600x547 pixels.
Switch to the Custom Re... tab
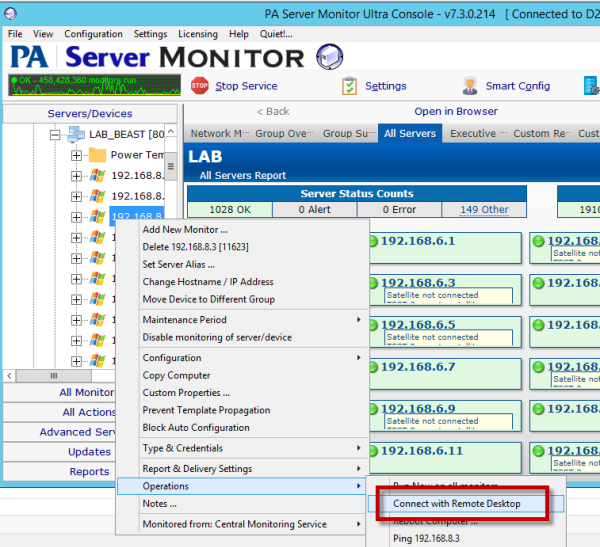click(x=541, y=134)
